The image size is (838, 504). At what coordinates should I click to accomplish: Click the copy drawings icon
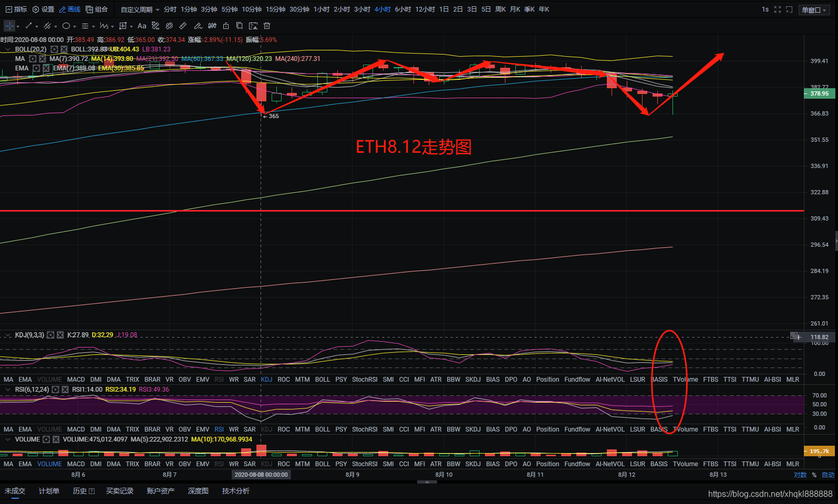pyautogui.click(x=240, y=26)
